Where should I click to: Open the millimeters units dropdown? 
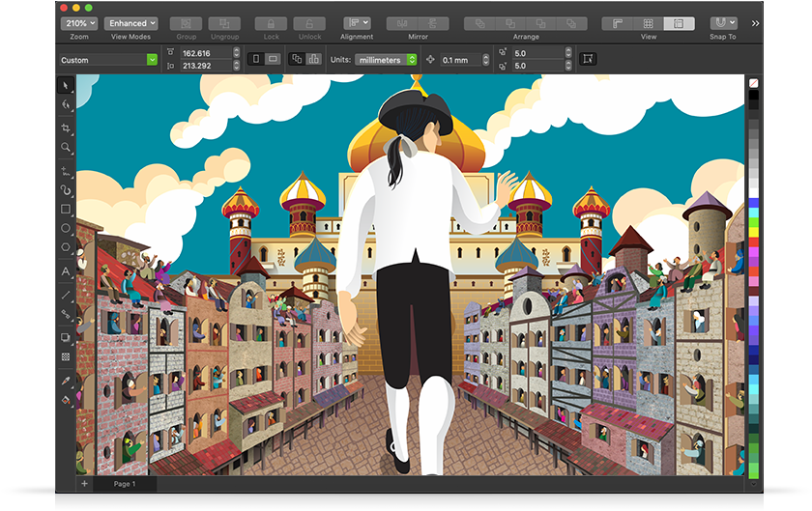(x=386, y=59)
